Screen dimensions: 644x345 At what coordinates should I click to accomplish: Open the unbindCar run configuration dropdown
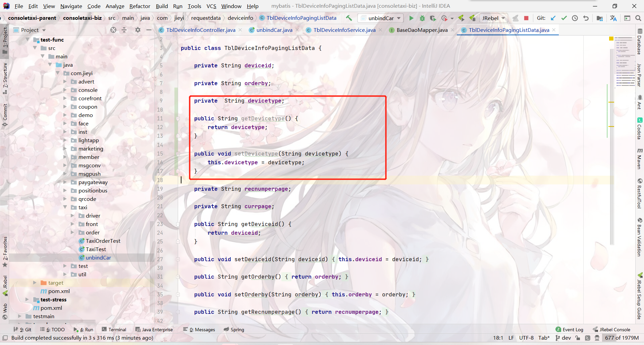click(x=381, y=18)
